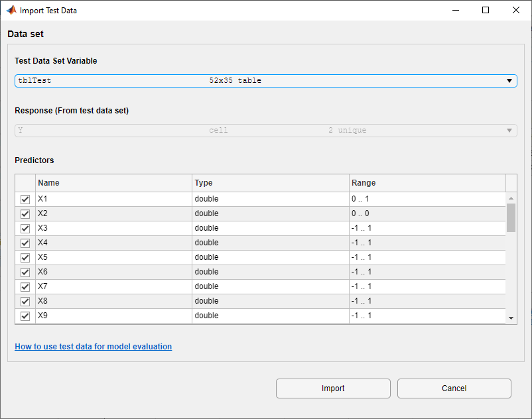This screenshot has height=419, width=532.
Task: Uncheck predictor X7
Action: (x=25, y=286)
